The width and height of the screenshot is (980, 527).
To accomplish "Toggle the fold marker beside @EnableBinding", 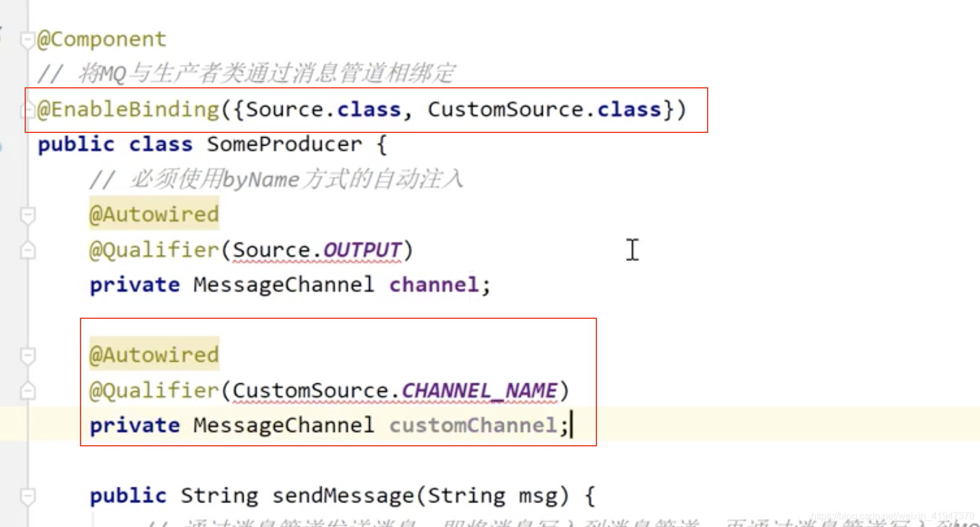I will tap(28, 110).
